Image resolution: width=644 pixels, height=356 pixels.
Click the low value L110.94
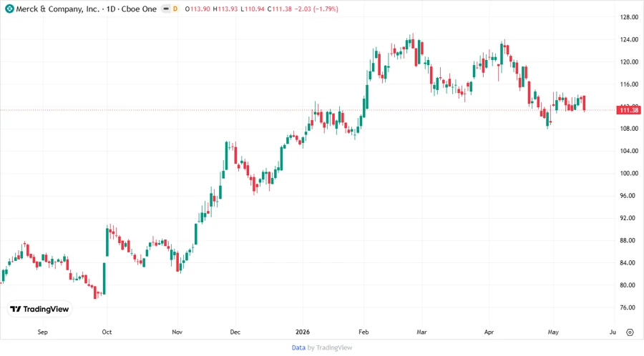click(x=252, y=9)
